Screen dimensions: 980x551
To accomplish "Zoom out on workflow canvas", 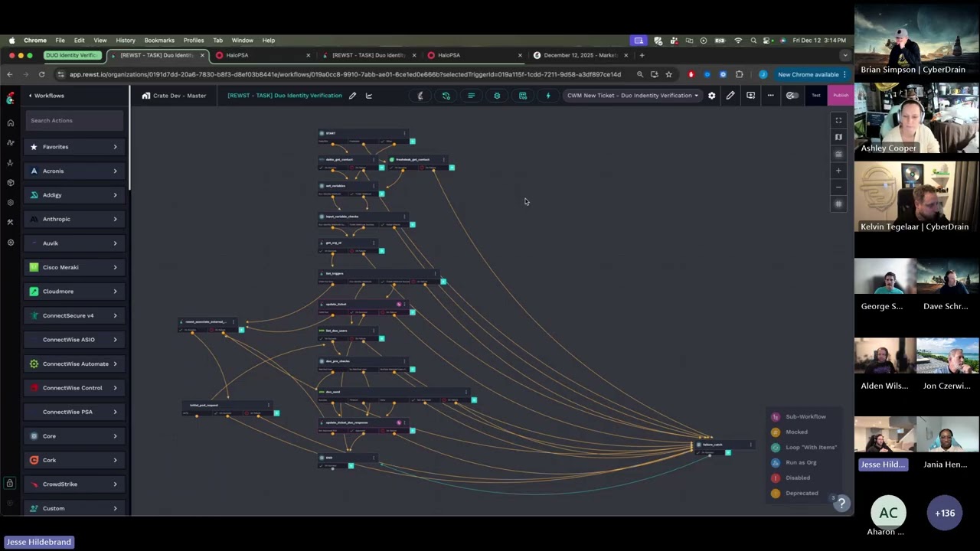I will pos(838,187).
